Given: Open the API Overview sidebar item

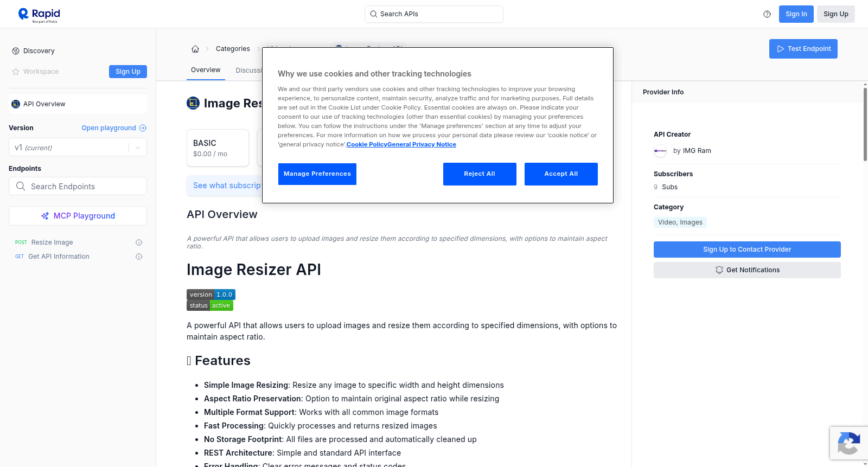Looking at the screenshot, I should tap(78, 104).
